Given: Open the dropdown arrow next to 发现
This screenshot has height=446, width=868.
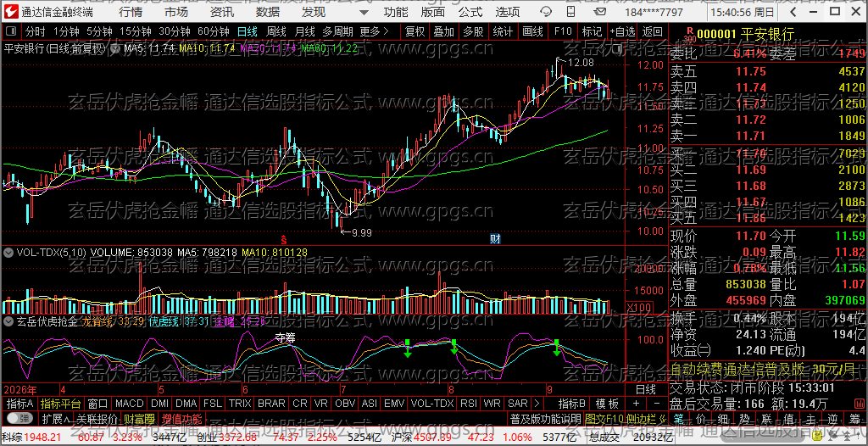Looking at the screenshot, I should tap(363, 12).
